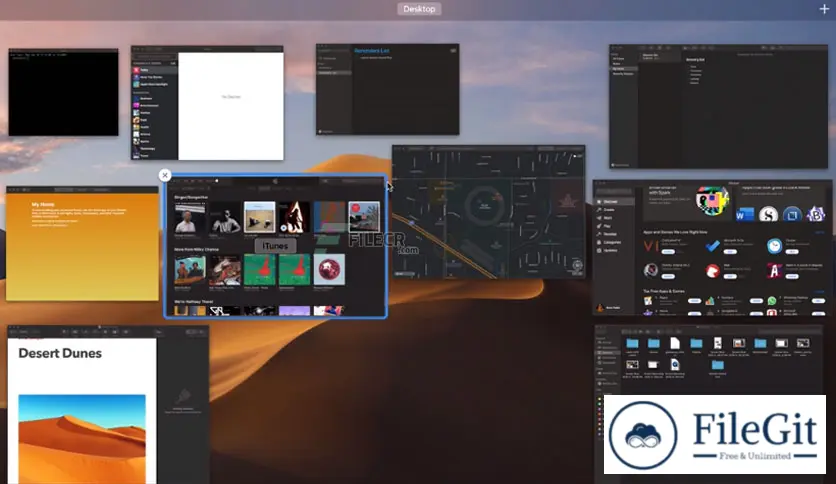
Task: Open Categories in App Store sidebar
Action: [x=612, y=242]
